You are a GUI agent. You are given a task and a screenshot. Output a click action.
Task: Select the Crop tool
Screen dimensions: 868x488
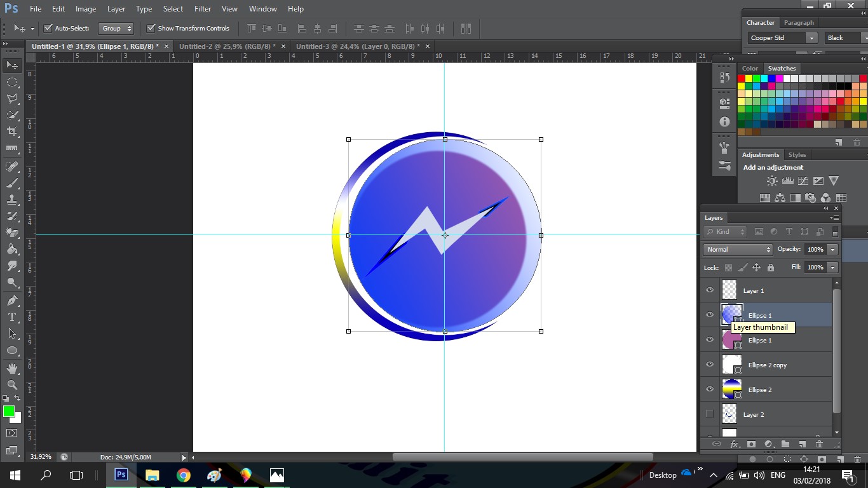(x=12, y=132)
